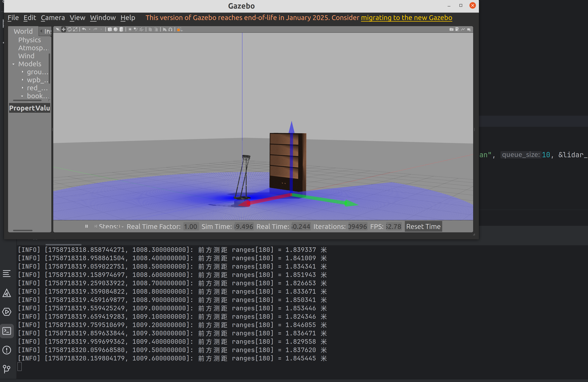The image size is (588, 382).
Task: Open migrating to the new Gazebo link
Action: (406, 18)
